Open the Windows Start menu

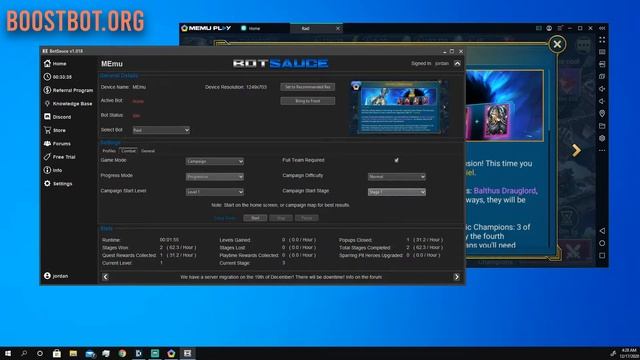tap(7, 353)
